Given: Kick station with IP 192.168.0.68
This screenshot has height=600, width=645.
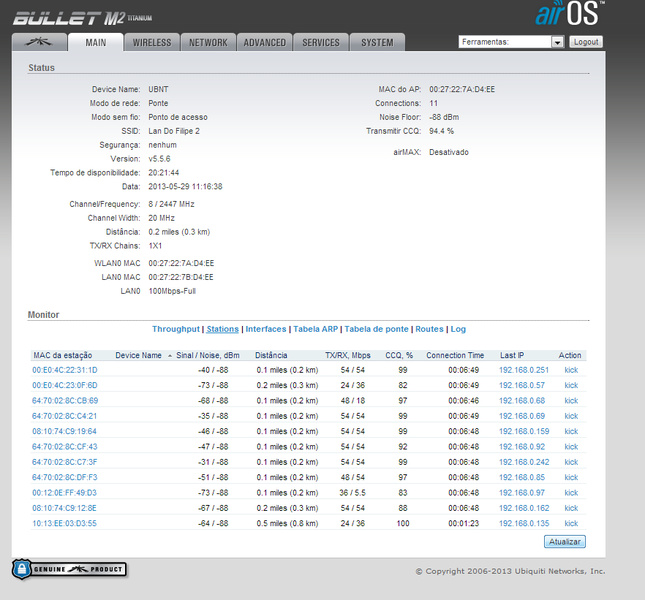Looking at the screenshot, I should tap(571, 401).
